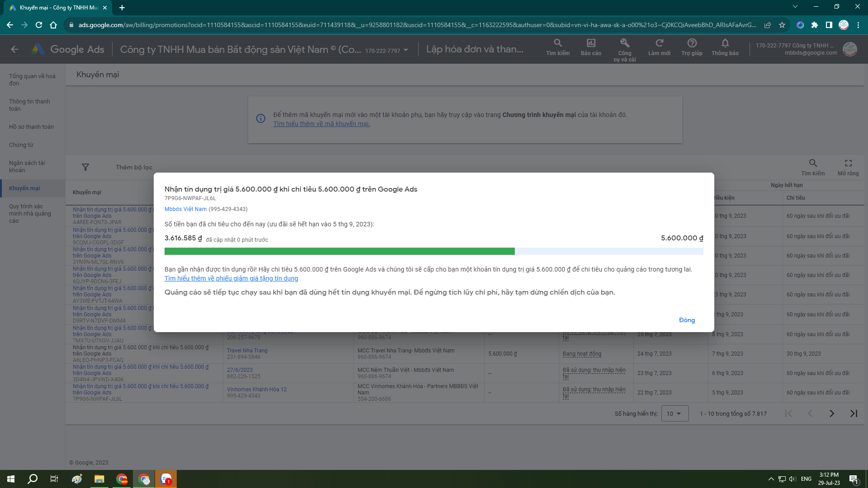Toggle Đang hoạt động status for Travel Nha Trang
868x488 pixels.
click(x=582, y=353)
